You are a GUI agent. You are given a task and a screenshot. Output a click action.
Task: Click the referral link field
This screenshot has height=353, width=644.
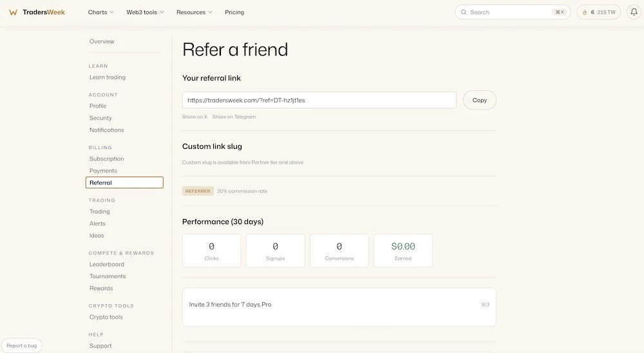319,100
